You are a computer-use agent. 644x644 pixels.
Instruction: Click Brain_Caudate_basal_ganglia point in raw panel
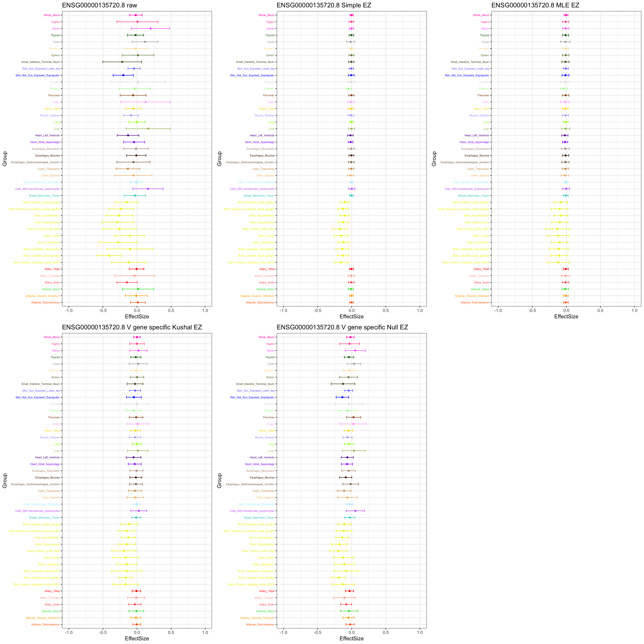109,256
